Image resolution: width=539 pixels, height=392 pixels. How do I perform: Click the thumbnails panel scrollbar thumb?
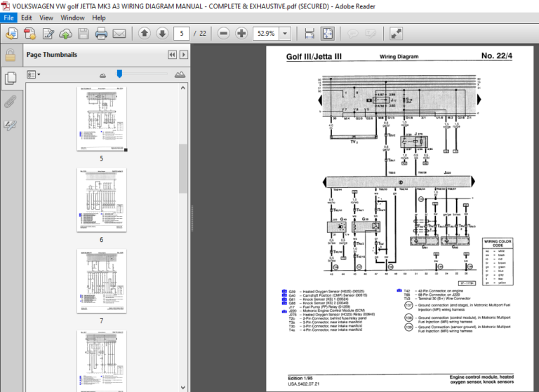pos(183,168)
